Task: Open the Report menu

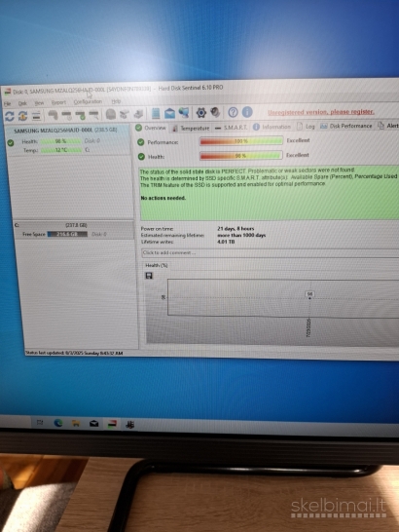Action: (x=58, y=102)
